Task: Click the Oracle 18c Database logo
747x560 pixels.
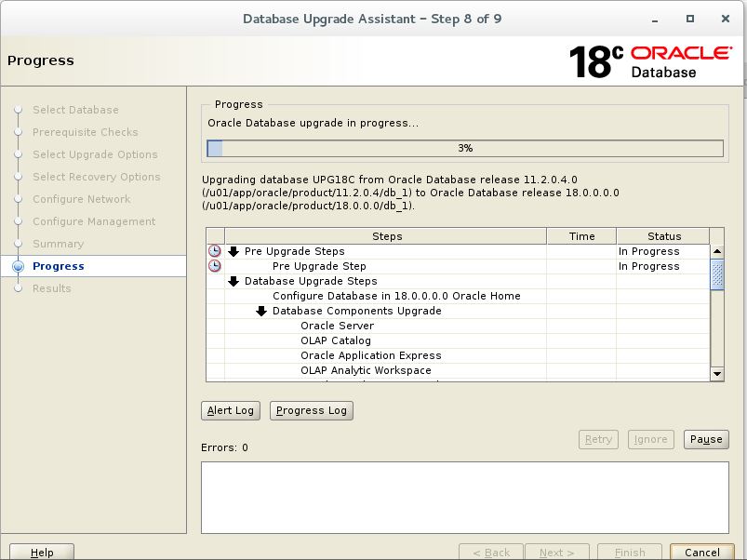Action: click(x=650, y=62)
